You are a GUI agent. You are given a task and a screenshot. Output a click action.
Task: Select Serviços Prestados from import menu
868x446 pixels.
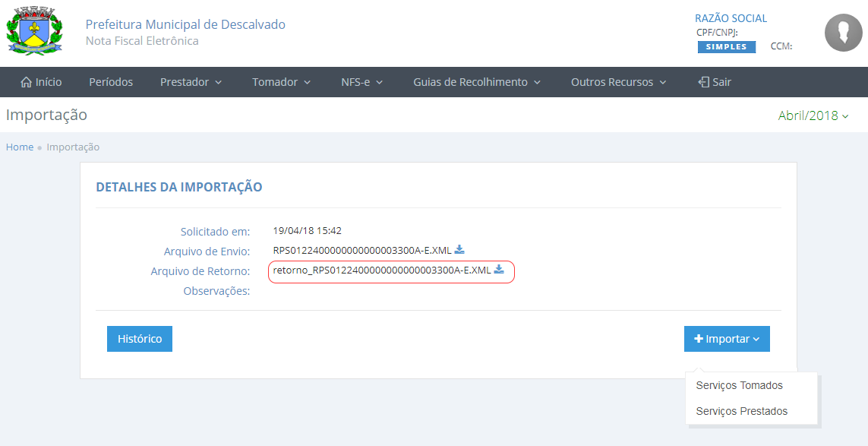pyautogui.click(x=741, y=411)
